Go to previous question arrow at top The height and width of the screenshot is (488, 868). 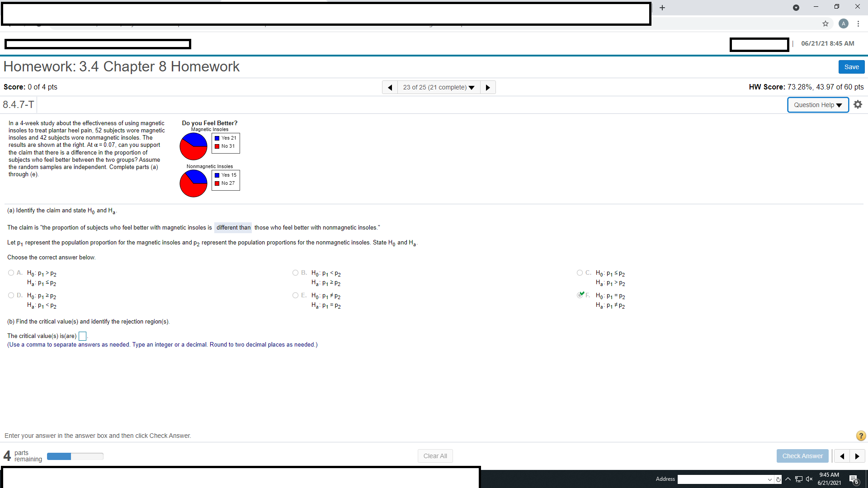coord(390,87)
